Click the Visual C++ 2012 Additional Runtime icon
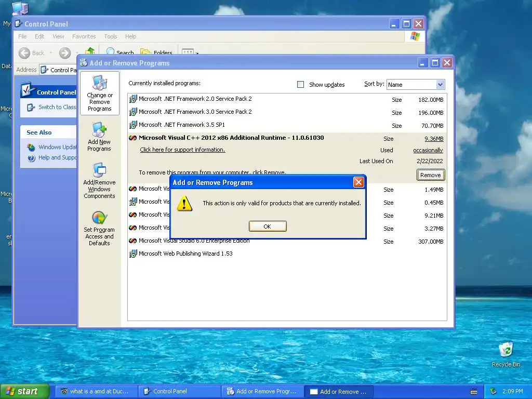The width and height of the screenshot is (532, 399). click(x=132, y=138)
